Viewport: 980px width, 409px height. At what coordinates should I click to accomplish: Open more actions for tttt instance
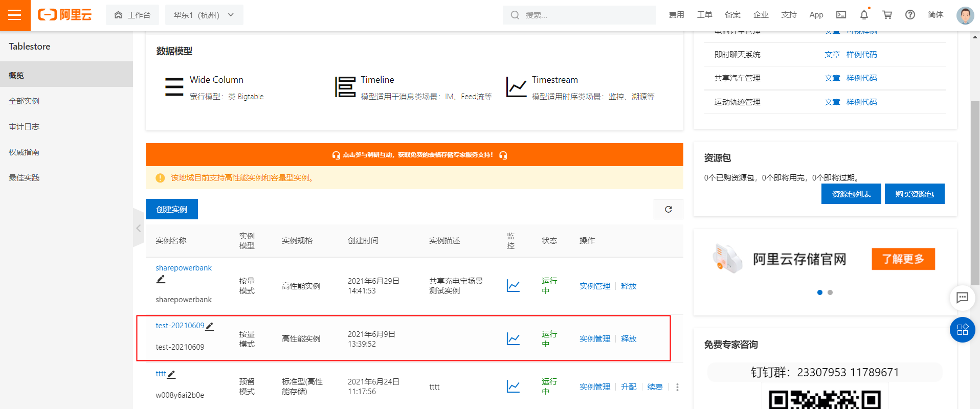point(677,387)
